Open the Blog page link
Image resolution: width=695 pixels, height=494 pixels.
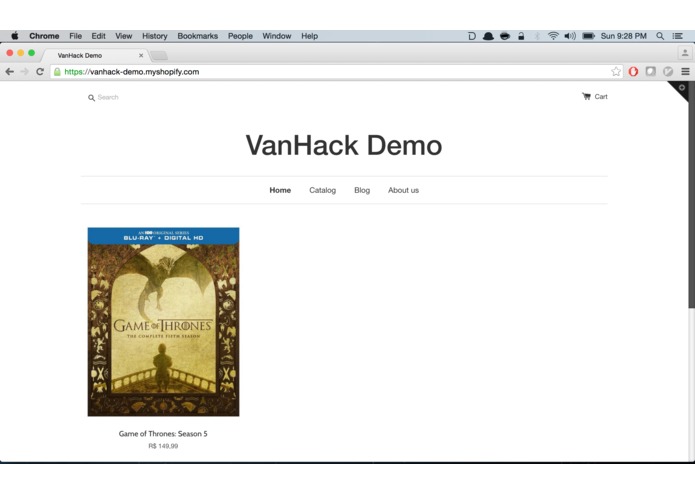click(x=362, y=190)
